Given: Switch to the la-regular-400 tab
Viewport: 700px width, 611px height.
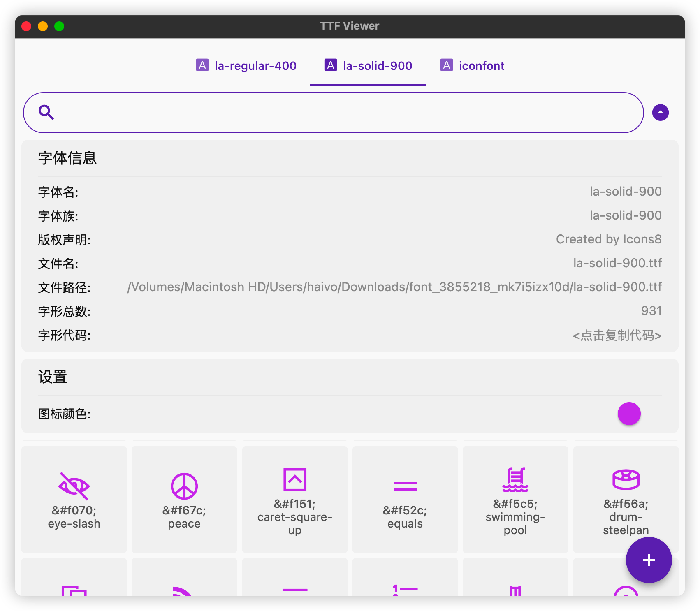Looking at the screenshot, I should coord(246,66).
